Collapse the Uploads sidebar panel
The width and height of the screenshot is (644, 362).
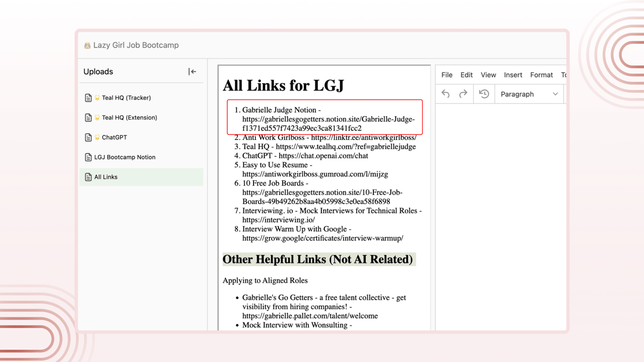pyautogui.click(x=192, y=72)
